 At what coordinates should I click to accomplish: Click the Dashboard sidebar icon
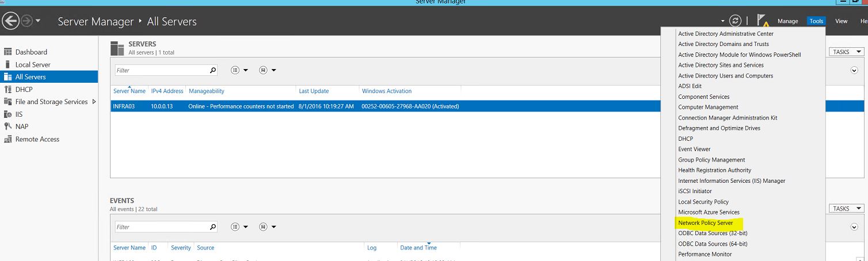coord(8,52)
